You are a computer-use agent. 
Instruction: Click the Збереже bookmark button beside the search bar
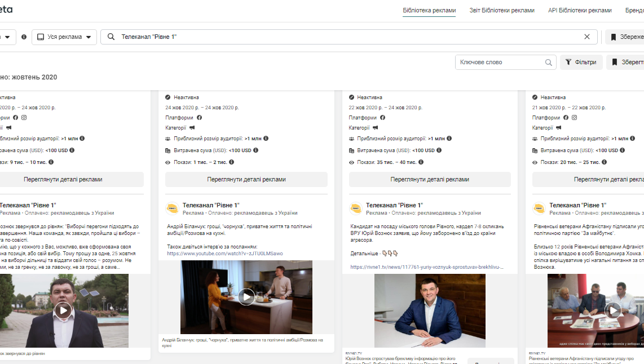pyautogui.click(x=625, y=37)
